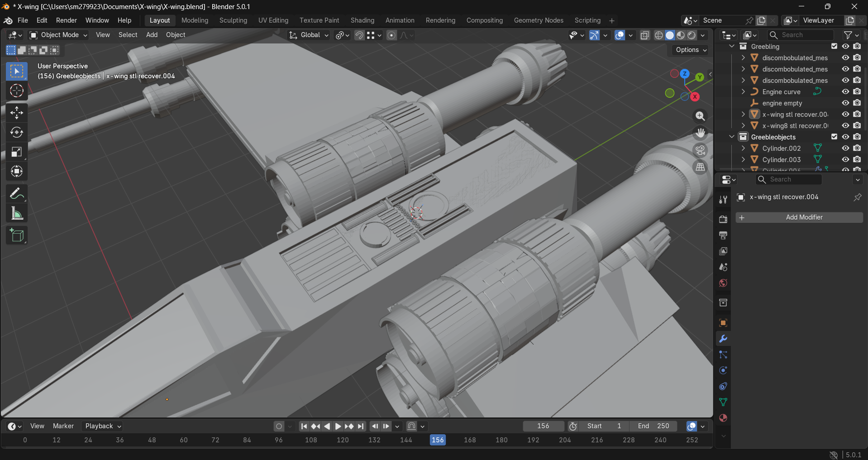Image resolution: width=868 pixels, height=460 pixels.
Task: Activate the Transform tool
Action: coord(17,171)
